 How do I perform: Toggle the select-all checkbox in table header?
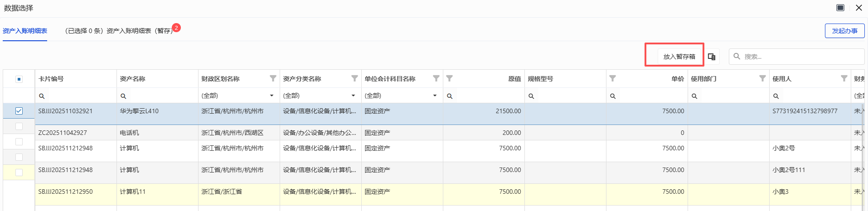(x=19, y=79)
